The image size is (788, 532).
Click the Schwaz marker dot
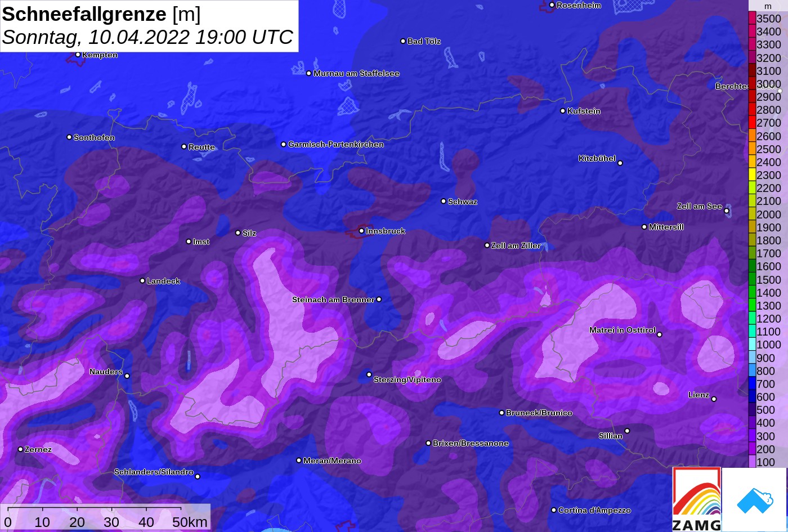(444, 201)
